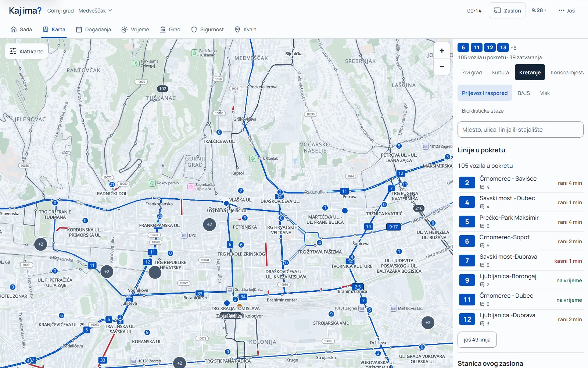Select line 13 badge chip

point(503,47)
